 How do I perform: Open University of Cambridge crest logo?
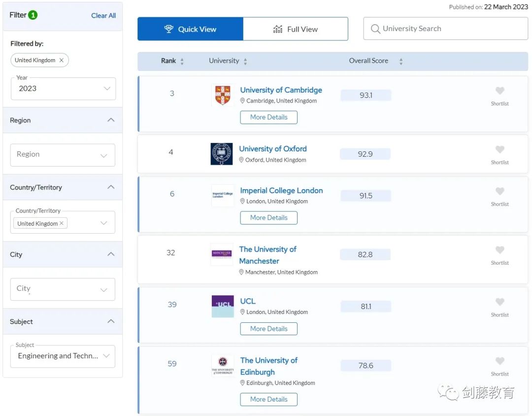point(223,95)
